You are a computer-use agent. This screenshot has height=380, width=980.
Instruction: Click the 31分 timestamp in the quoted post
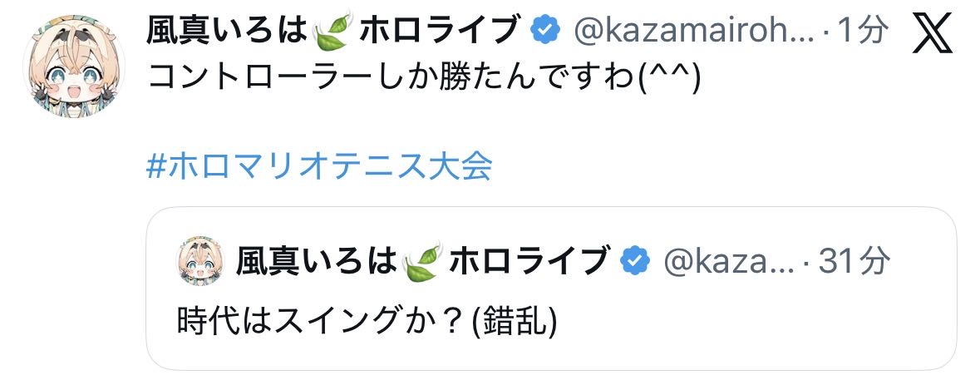point(854,262)
